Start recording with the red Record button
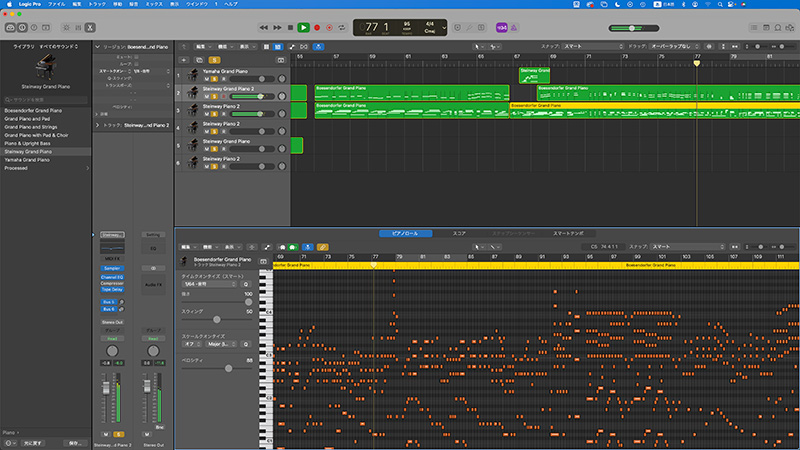The height and width of the screenshot is (450, 800). [x=317, y=28]
